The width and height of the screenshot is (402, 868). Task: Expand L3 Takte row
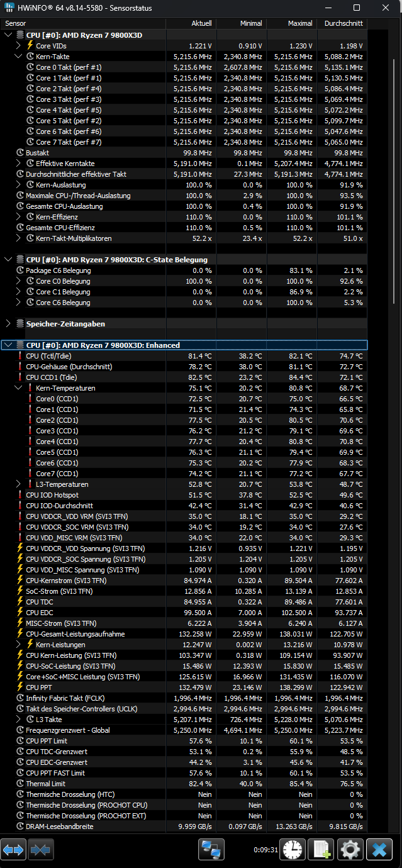(18, 720)
